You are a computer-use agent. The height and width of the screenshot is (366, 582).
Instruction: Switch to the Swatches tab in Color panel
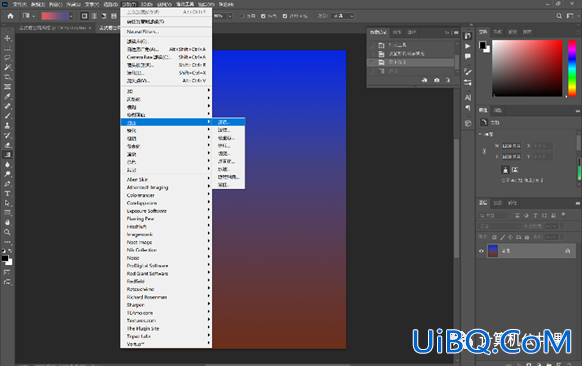point(497,32)
